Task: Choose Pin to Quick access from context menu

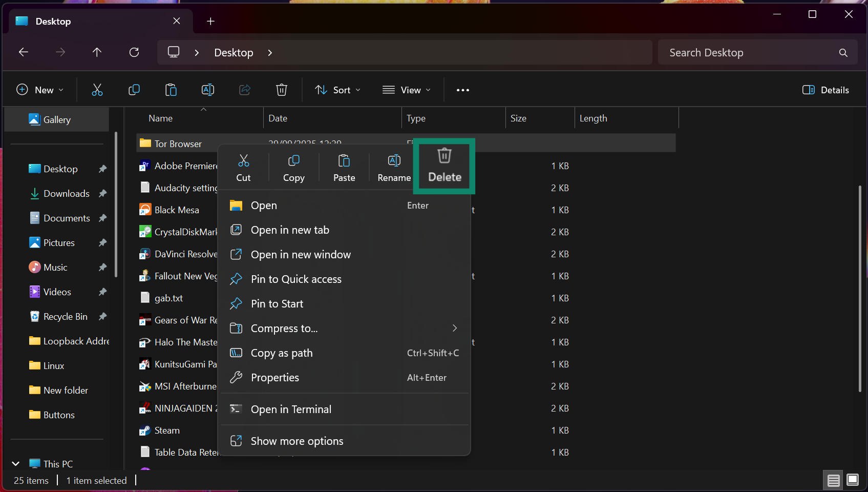Action: click(x=296, y=279)
